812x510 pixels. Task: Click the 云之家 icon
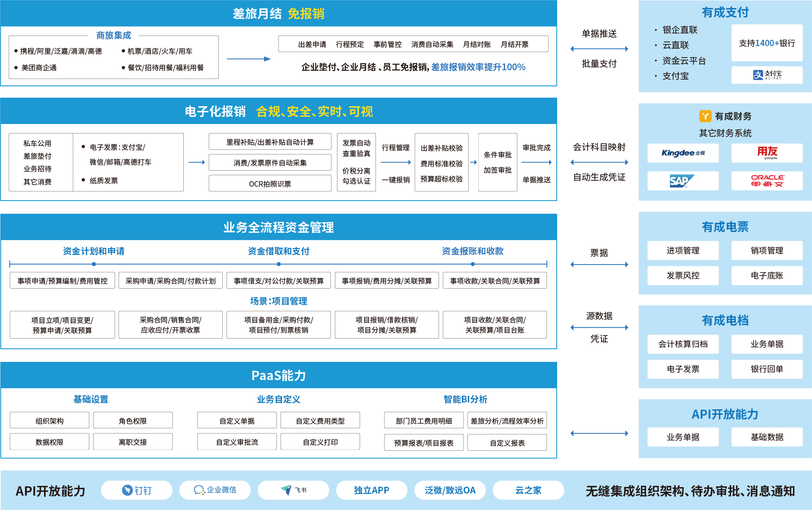pos(528,490)
